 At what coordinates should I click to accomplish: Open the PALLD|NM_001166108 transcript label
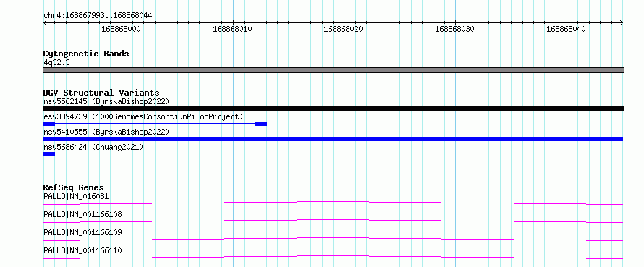[82, 214]
